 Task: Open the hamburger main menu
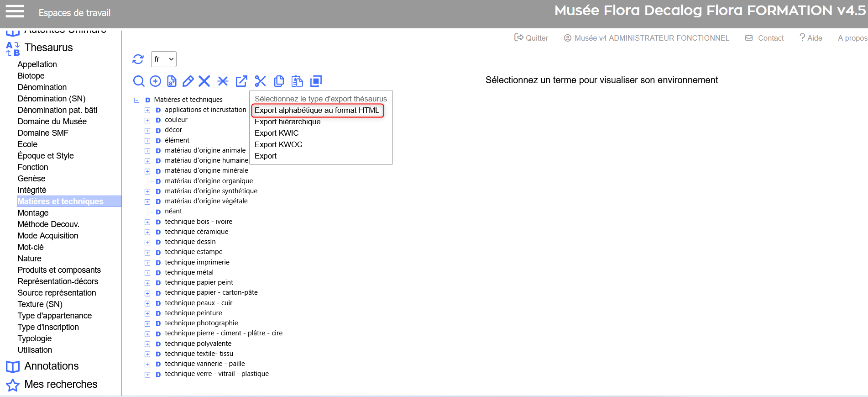pos(15,11)
